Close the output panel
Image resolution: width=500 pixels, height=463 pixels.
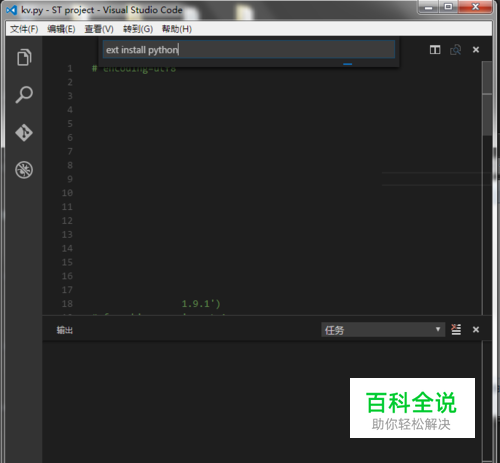pos(476,330)
